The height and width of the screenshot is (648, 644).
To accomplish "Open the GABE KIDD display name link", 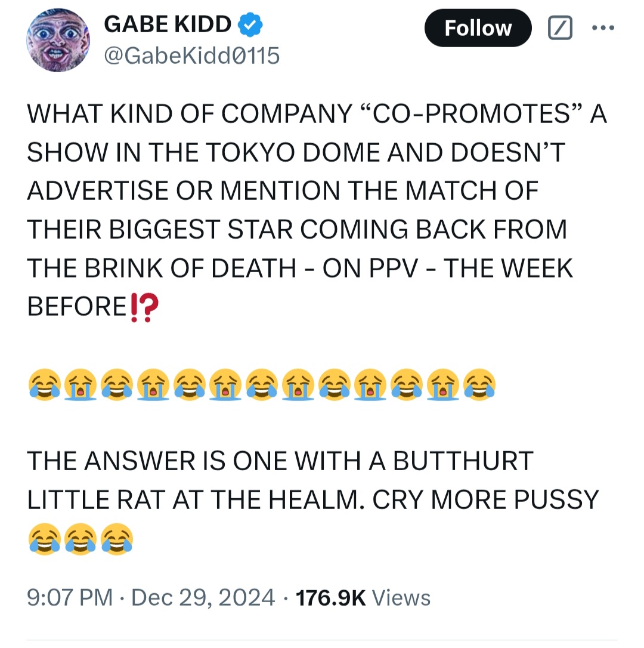I will pos(168,24).
